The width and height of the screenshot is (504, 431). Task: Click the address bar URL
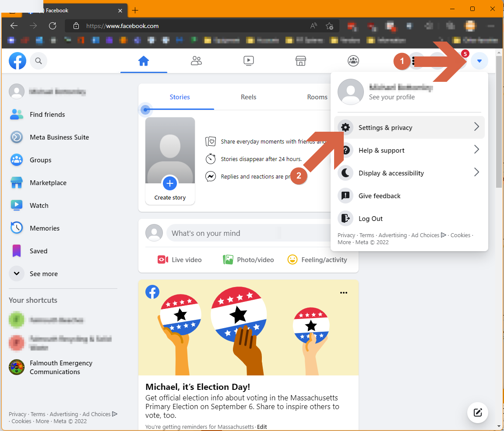[x=123, y=26]
